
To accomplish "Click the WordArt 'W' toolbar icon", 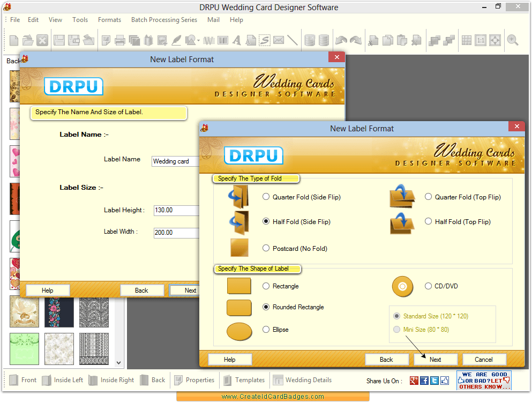I will coord(208,41).
